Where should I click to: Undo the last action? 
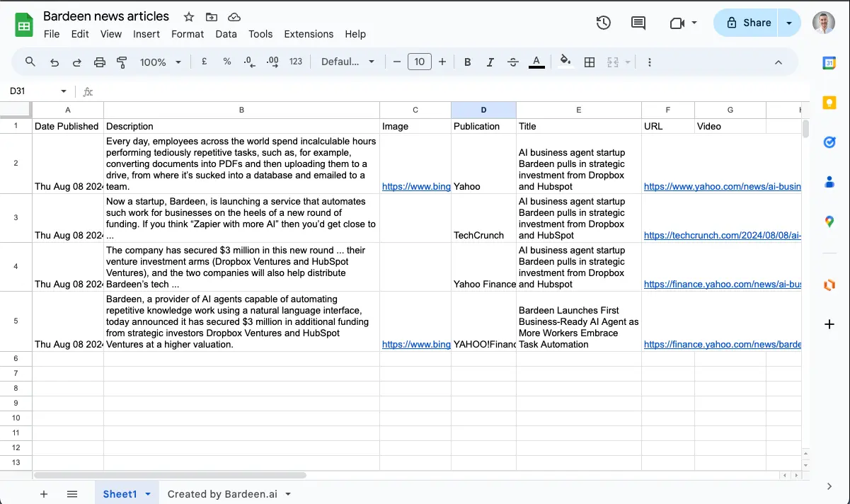point(54,62)
